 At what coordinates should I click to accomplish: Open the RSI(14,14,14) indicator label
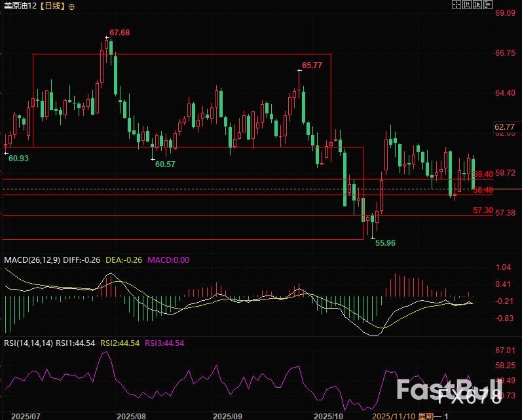pos(28,343)
